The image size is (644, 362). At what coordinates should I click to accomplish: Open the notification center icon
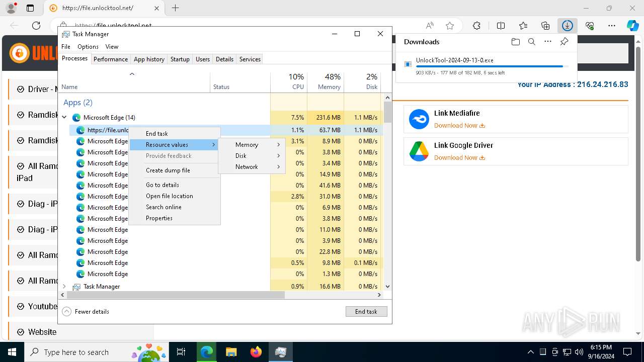[x=627, y=352]
